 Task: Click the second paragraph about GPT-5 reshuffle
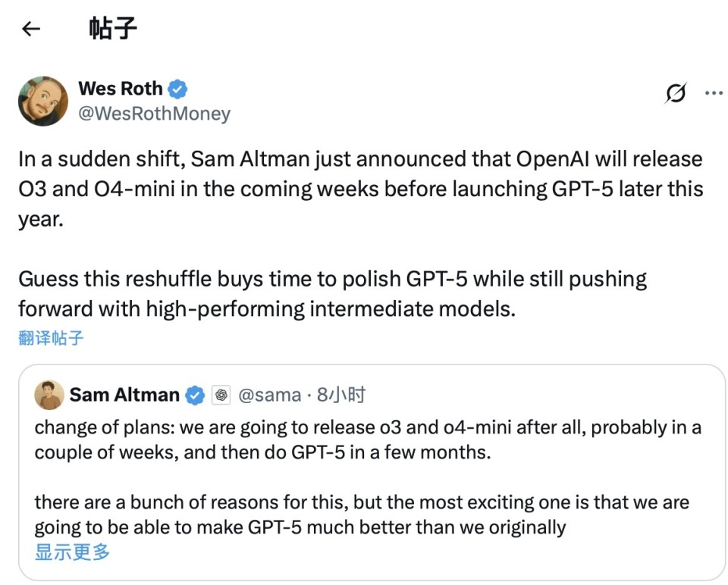332,294
